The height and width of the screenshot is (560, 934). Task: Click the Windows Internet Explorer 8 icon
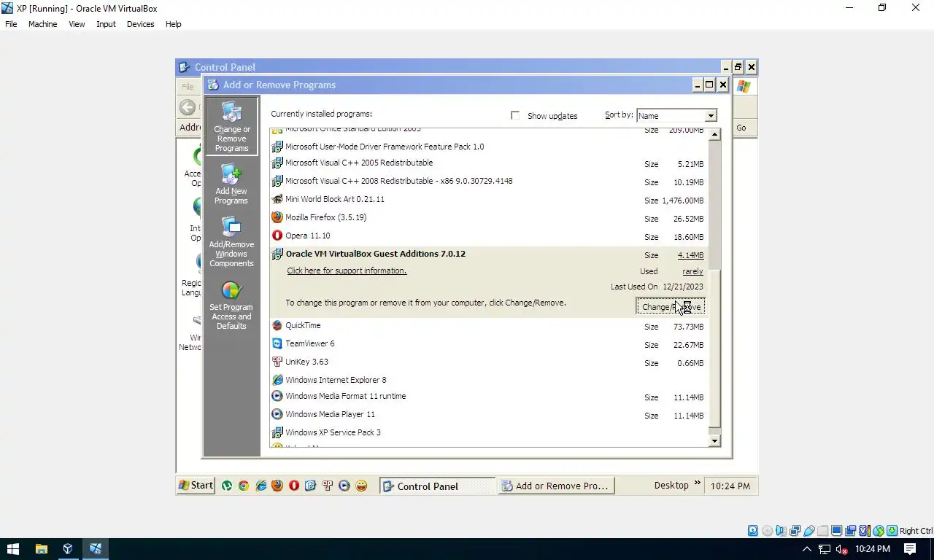pos(277,380)
